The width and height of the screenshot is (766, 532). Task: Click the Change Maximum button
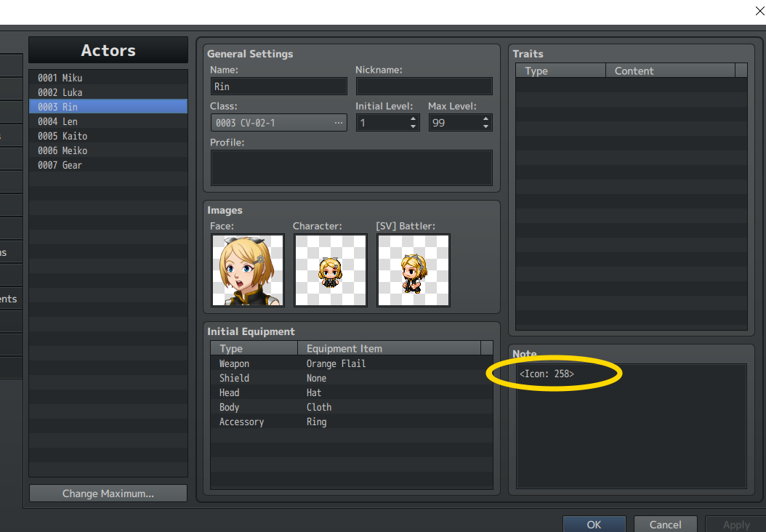108,493
